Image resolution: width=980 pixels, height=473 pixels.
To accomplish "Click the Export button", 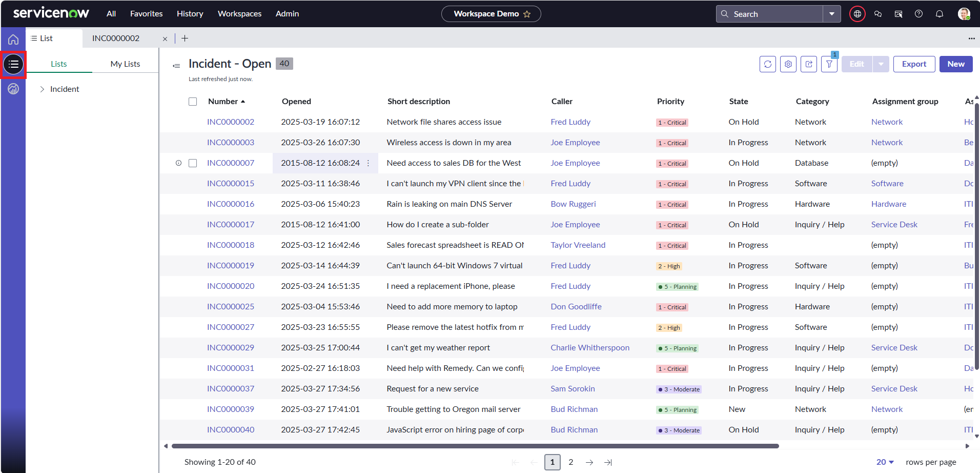I will 913,64.
